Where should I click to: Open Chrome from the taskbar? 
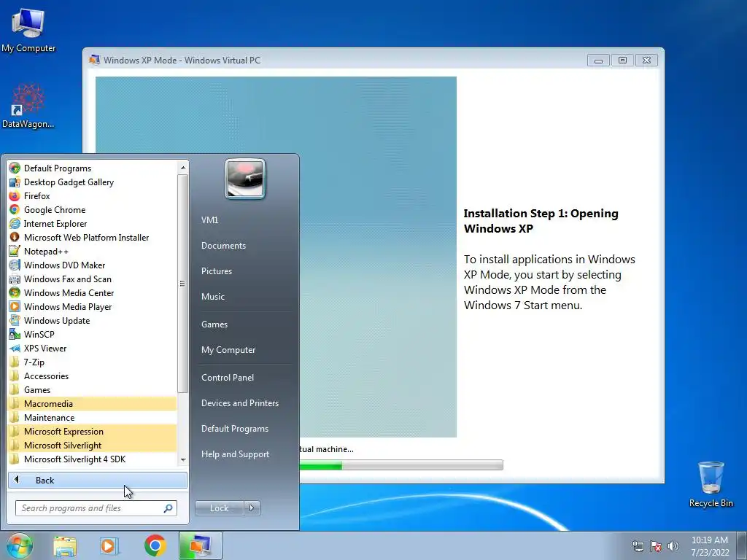(155, 545)
